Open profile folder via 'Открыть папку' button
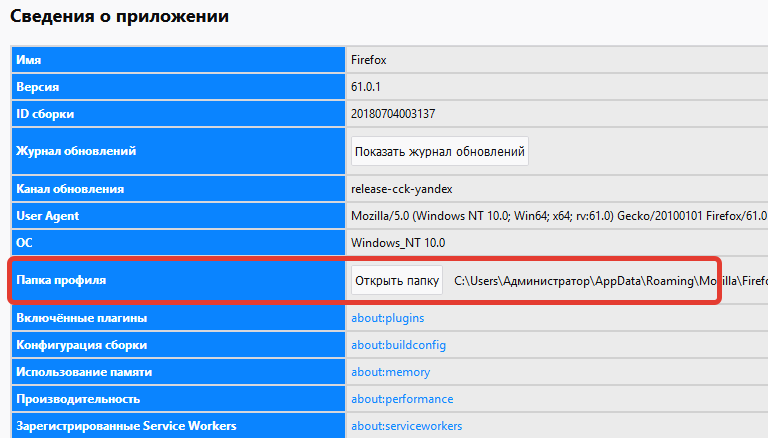 397,281
